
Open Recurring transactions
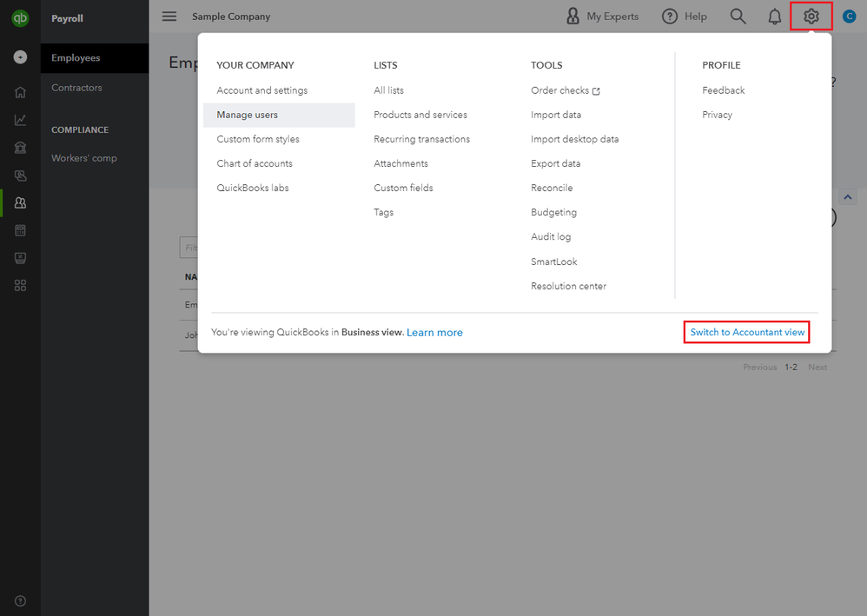pos(422,139)
